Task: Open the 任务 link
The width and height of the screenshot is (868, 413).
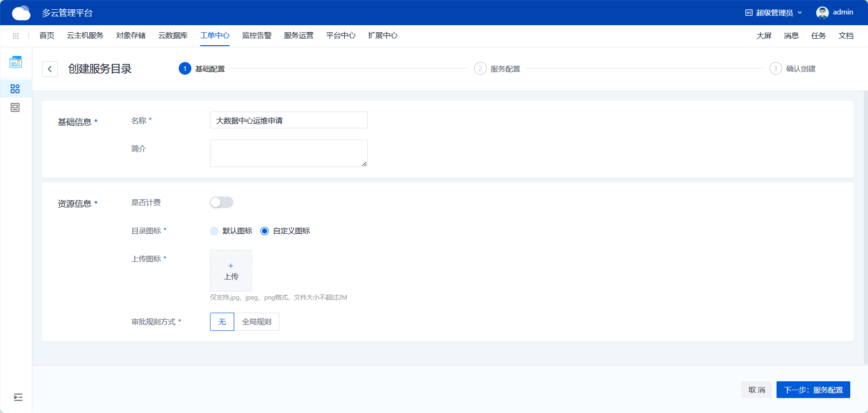Action: 819,36
